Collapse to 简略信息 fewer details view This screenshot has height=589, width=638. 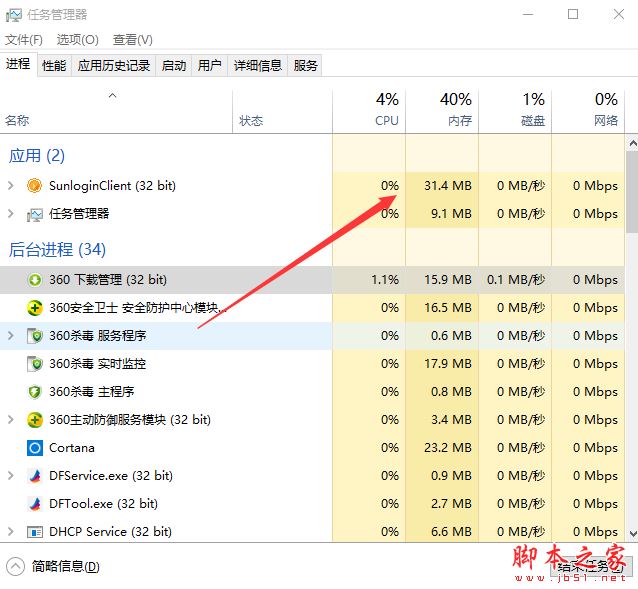(53, 566)
